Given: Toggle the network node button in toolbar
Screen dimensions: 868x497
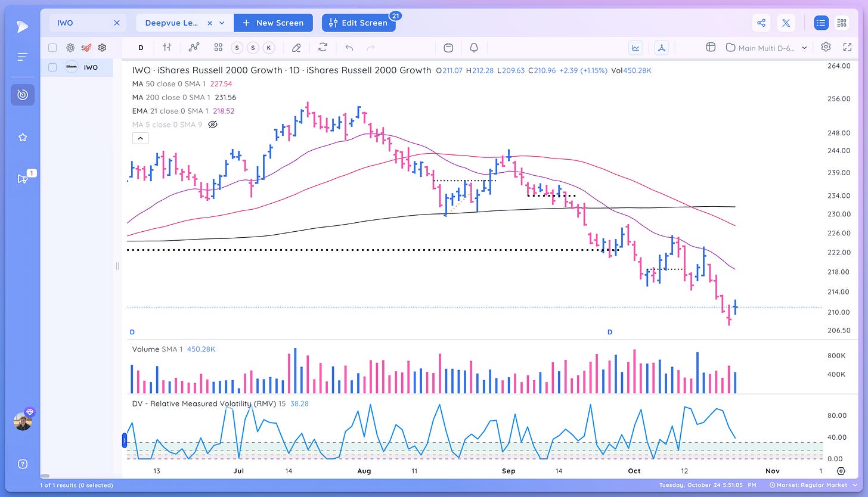Looking at the screenshot, I should click(661, 48).
